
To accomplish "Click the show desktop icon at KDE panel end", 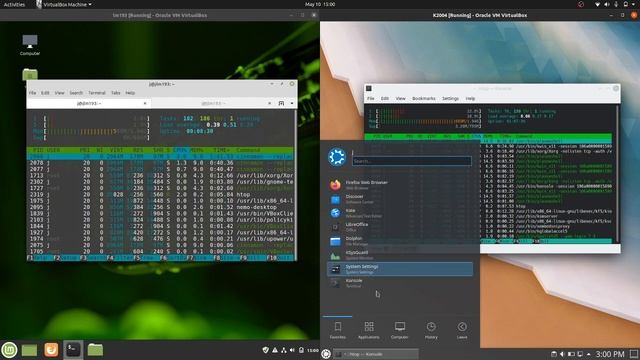I will tap(634, 354).
